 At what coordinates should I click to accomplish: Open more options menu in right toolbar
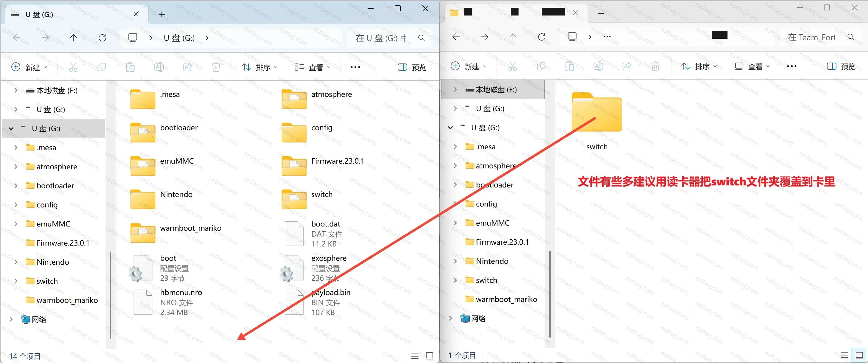tap(791, 66)
